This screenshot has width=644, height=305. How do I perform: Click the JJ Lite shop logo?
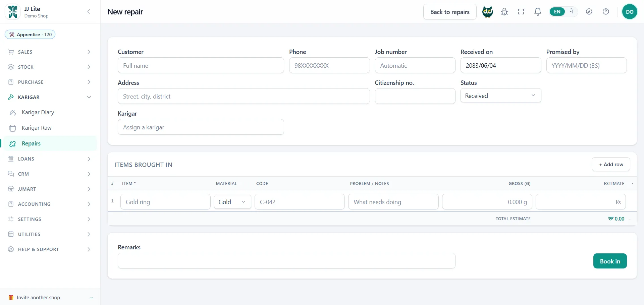click(13, 12)
